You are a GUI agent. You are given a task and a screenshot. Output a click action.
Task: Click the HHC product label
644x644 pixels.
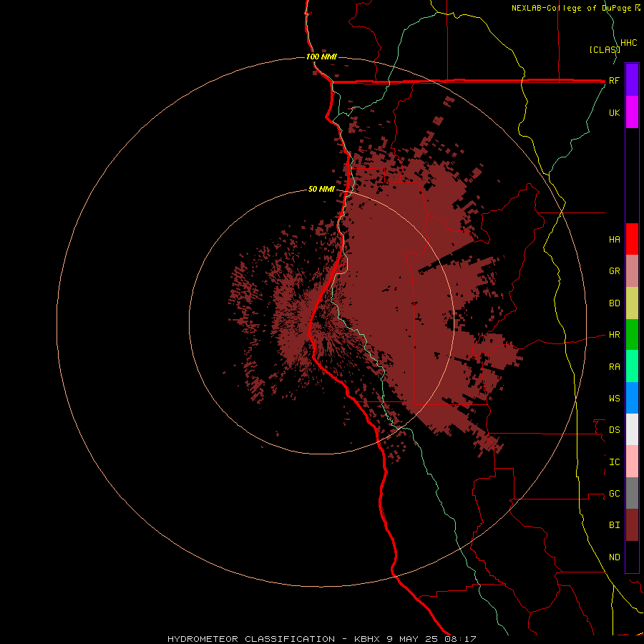tap(629, 43)
